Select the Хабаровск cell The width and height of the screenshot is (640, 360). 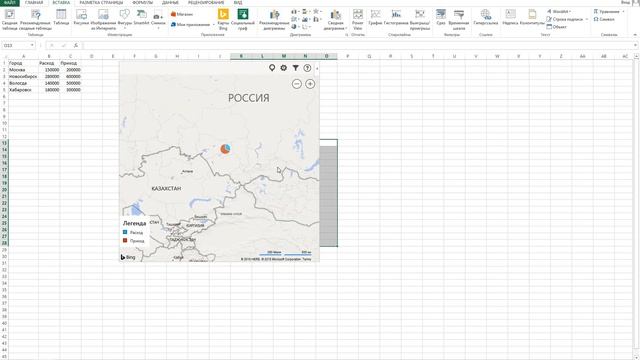pos(24,90)
